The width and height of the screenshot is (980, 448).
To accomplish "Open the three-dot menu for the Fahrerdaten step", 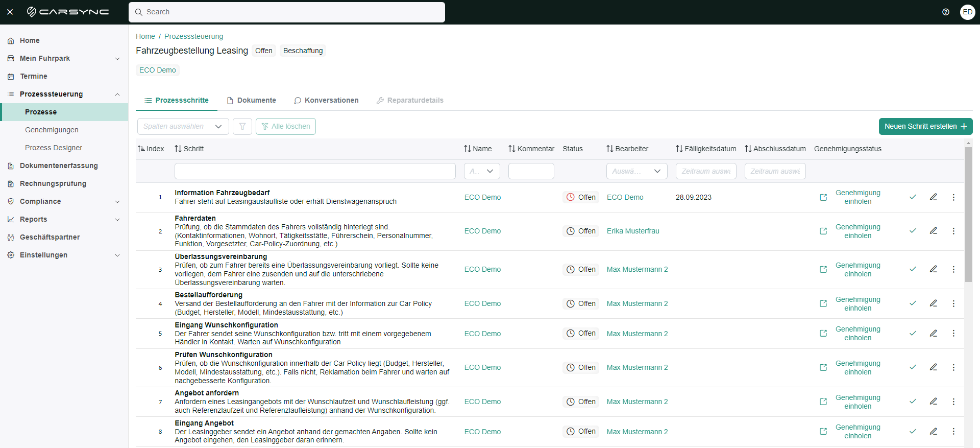I will [x=953, y=231].
